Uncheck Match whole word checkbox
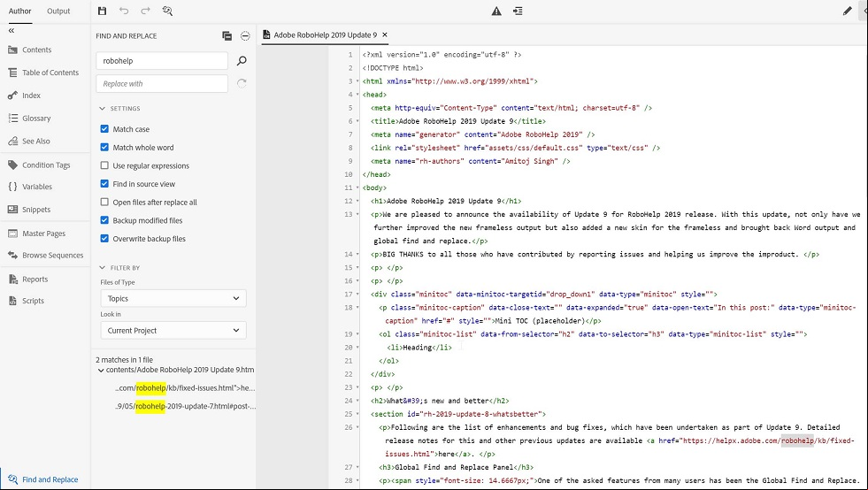The image size is (868, 490). pyautogui.click(x=104, y=148)
